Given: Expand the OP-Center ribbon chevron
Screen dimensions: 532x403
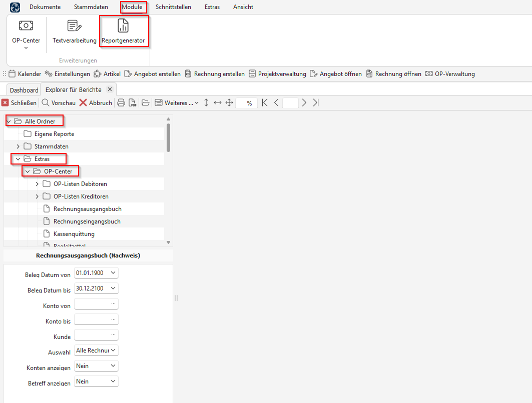Looking at the screenshot, I should [26, 48].
